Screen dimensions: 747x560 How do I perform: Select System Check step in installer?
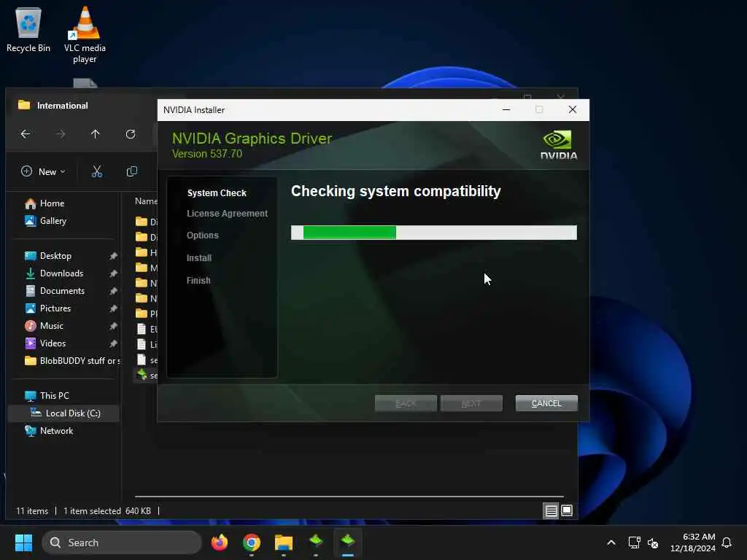[x=217, y=192]
